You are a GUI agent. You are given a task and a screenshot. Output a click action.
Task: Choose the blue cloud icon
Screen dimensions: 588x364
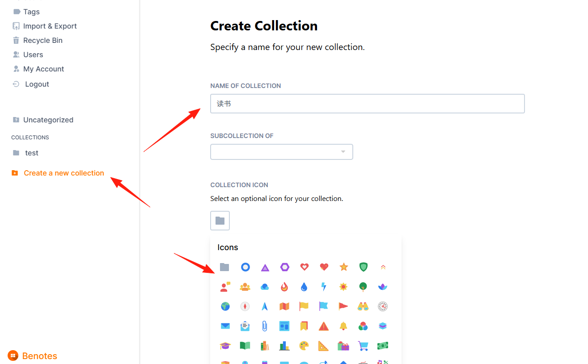click(x=265, y=287)
